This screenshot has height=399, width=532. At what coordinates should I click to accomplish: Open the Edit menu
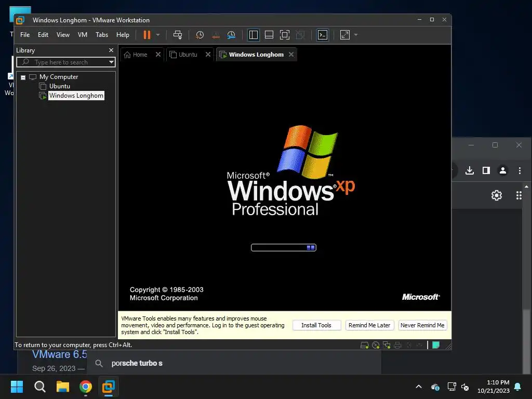43,35
